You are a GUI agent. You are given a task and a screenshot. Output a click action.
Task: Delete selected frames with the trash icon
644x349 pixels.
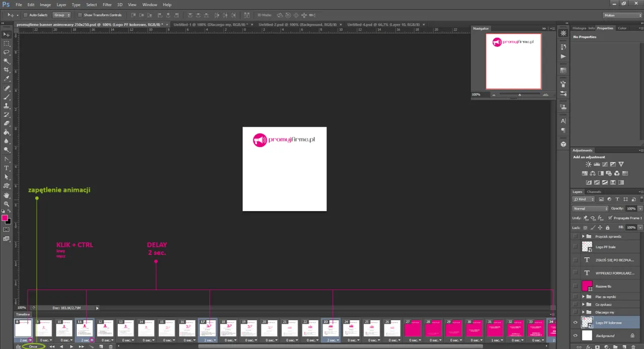(x=110, y=346)
